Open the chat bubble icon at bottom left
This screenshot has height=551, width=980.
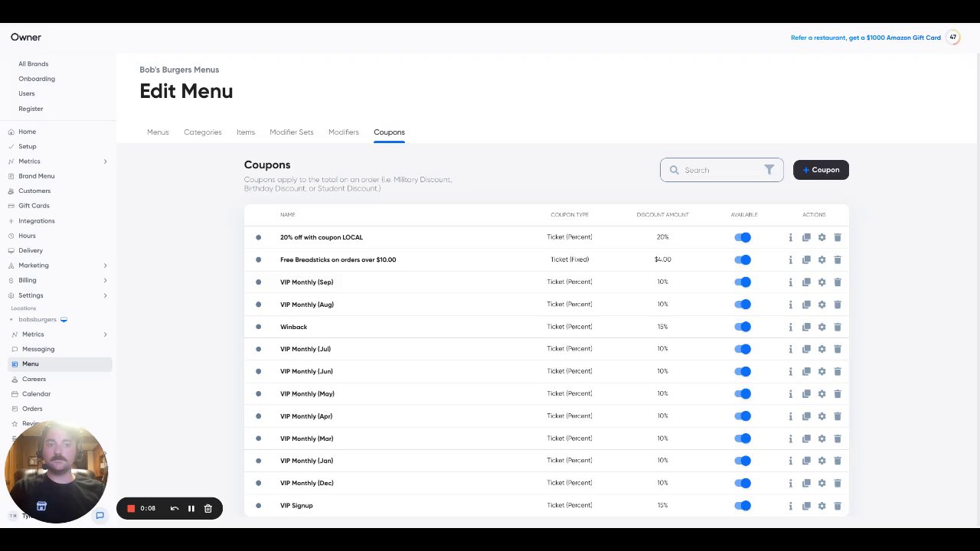click(x=100, y=516)
